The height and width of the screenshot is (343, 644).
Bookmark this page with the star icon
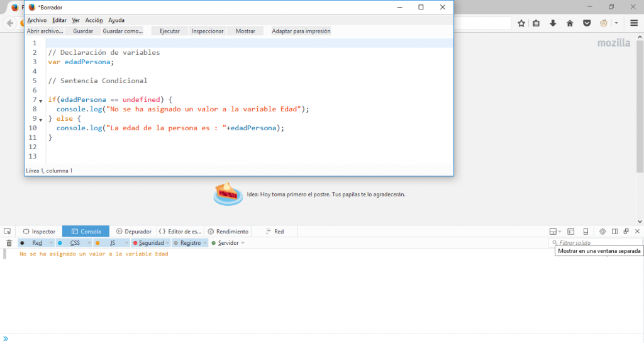point(521,23)
